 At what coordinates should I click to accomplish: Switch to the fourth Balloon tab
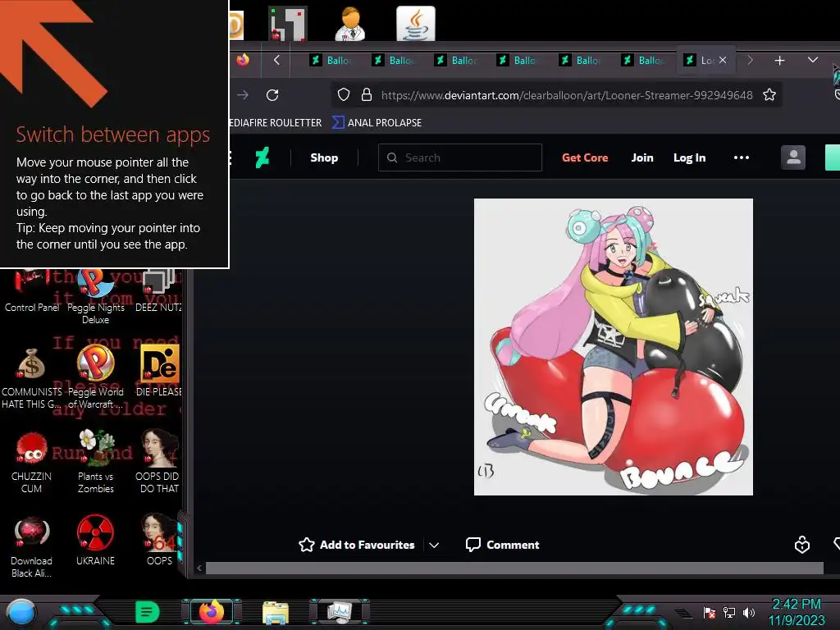[518, 61]
